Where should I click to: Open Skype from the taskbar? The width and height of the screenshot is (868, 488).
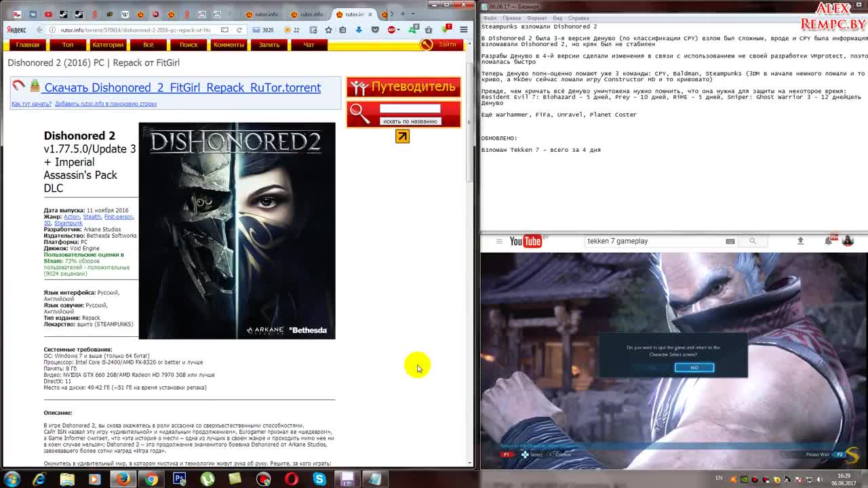[319, 479]
